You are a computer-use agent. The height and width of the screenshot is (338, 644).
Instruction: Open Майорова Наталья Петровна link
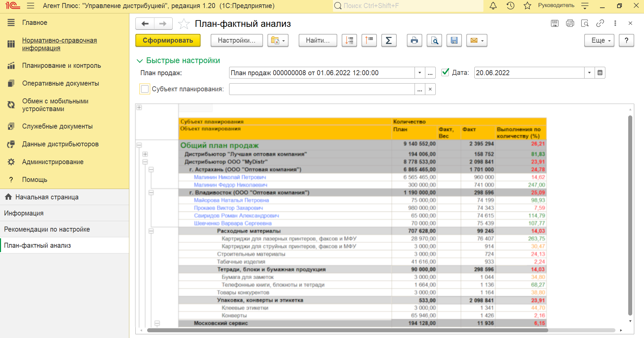pos(231,200)
